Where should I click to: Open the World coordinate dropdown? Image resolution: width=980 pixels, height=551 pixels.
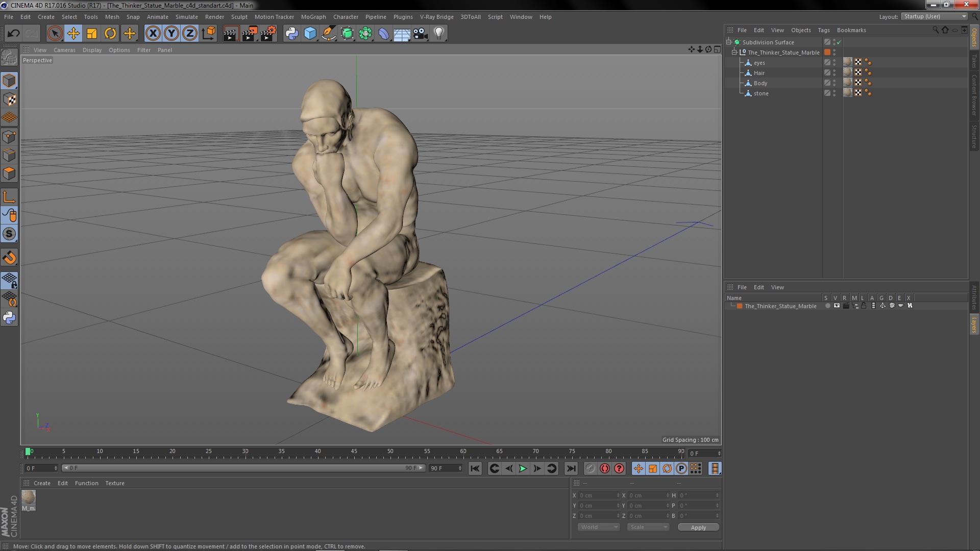coord(599,527)
